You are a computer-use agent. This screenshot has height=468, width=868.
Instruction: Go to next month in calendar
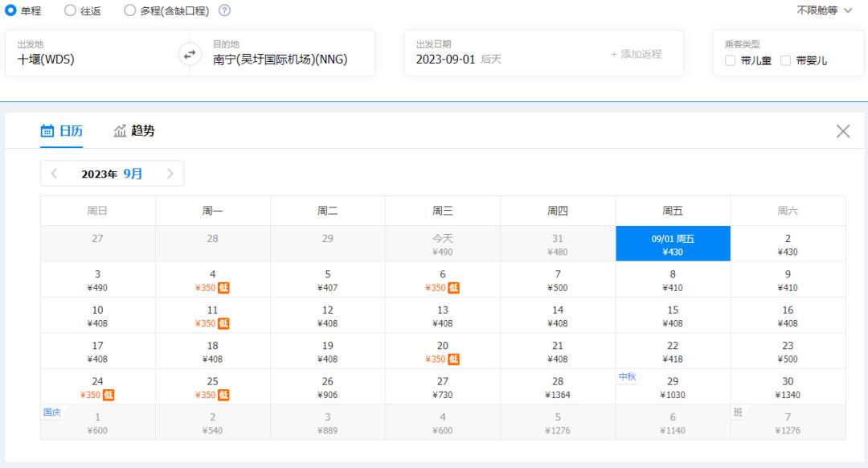[x=170, y=174]
